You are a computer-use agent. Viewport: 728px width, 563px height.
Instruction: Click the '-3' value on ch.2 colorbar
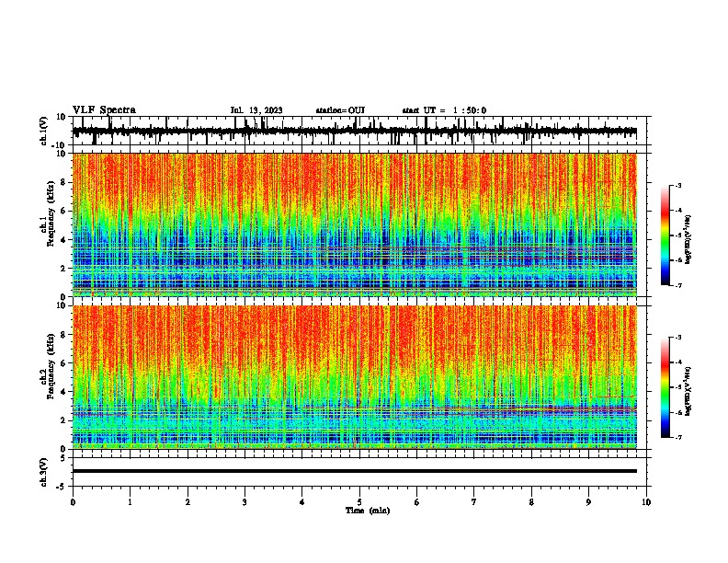[x=677, y=338]
